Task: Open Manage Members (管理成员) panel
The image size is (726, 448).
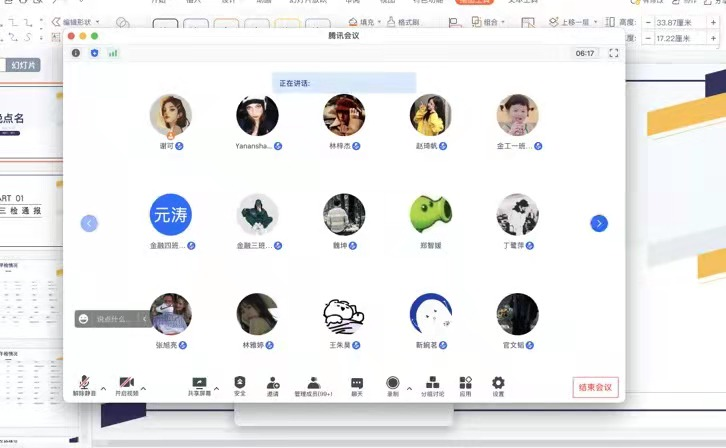Action: point(313,383)
